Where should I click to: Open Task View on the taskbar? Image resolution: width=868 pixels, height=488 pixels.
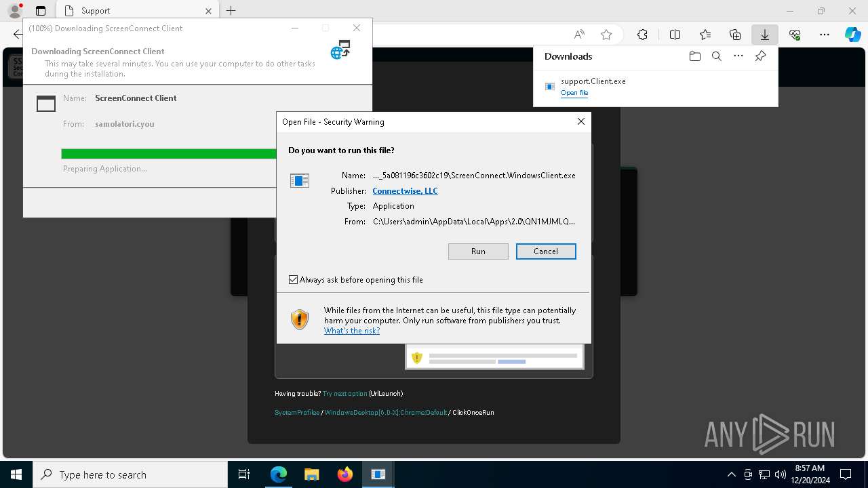click(x=244, y=474)
